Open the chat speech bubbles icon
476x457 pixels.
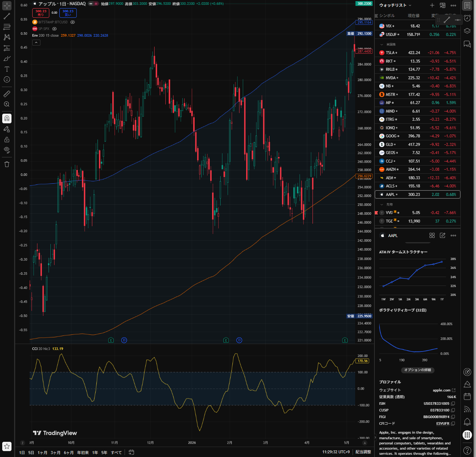pyautogui.click(x=467, y=44)
